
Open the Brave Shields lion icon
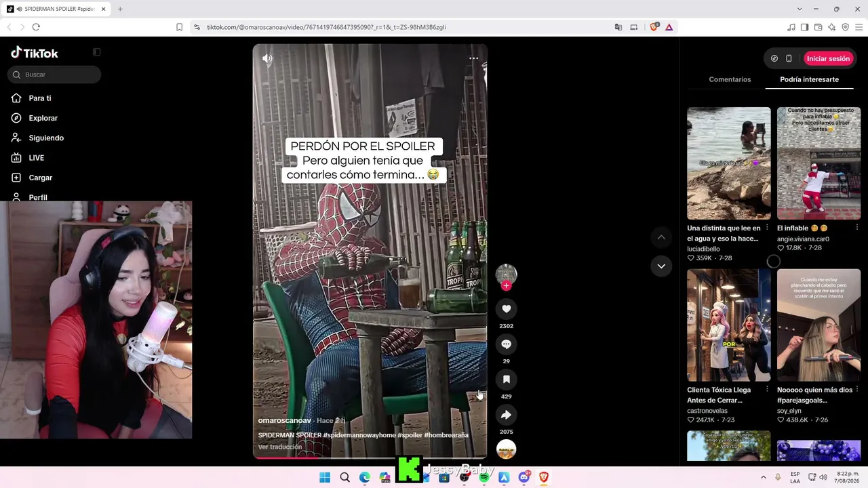[654, 27]
